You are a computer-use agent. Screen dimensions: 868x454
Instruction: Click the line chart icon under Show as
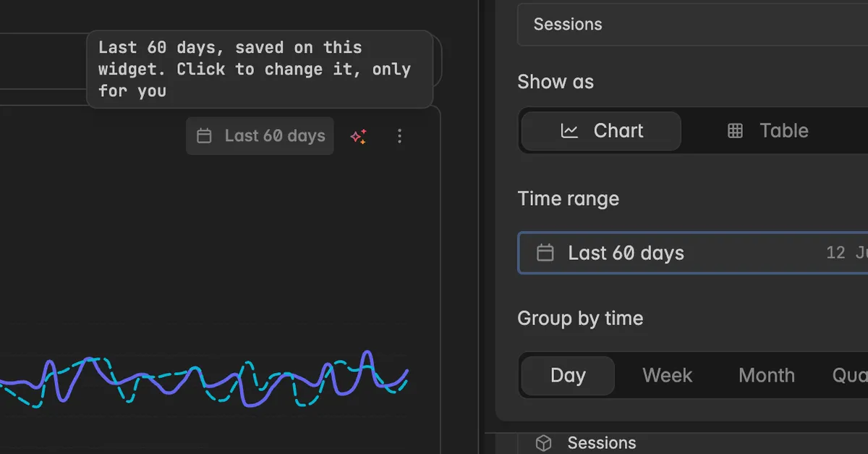point(570,131)
